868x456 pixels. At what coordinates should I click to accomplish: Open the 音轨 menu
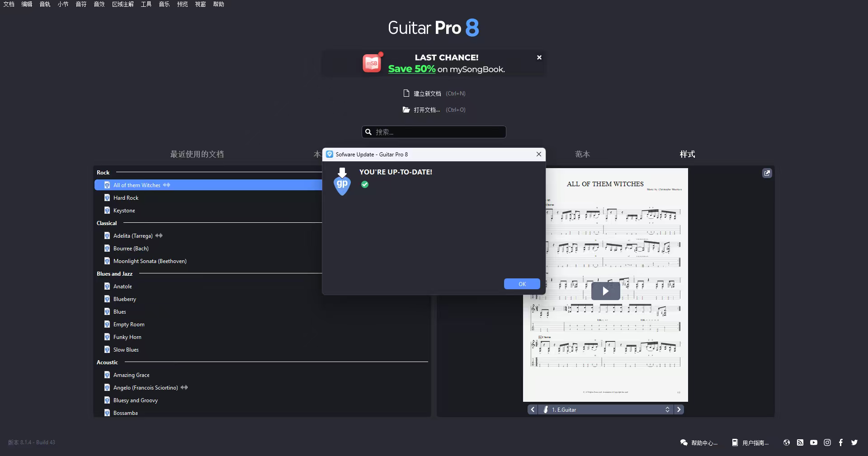pos(45,4)
